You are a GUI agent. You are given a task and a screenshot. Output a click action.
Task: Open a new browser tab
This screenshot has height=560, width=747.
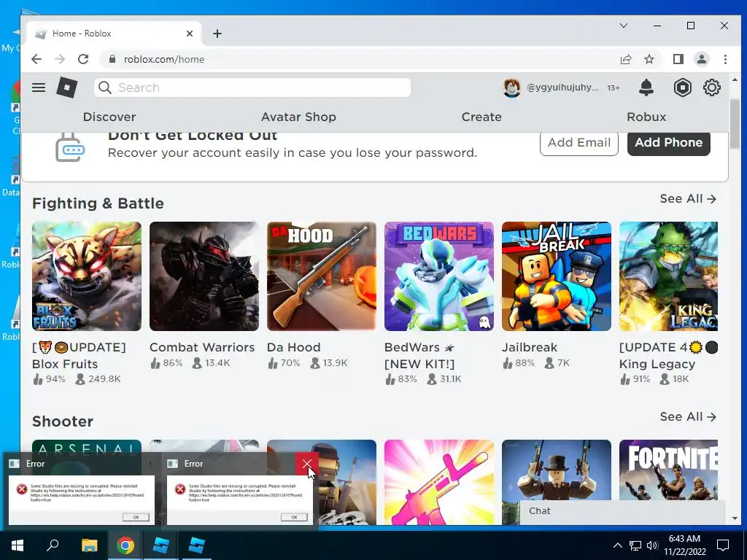coord(217,34)
